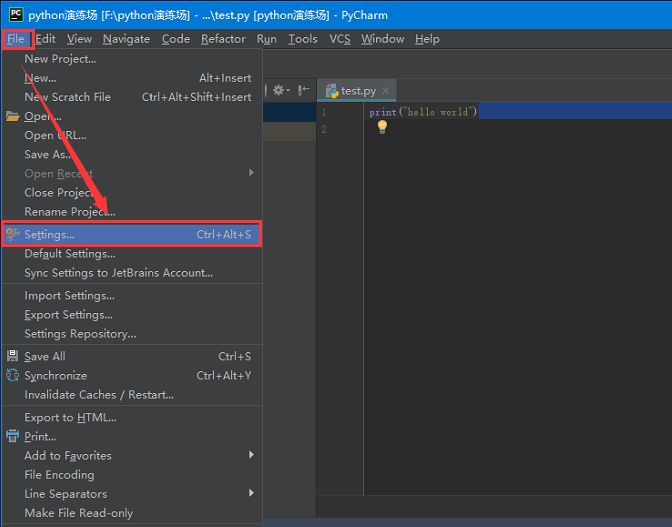The width and height of the screenshot is (672, 527).
Task: Select Open URL... entry
Action: [132, 135]
